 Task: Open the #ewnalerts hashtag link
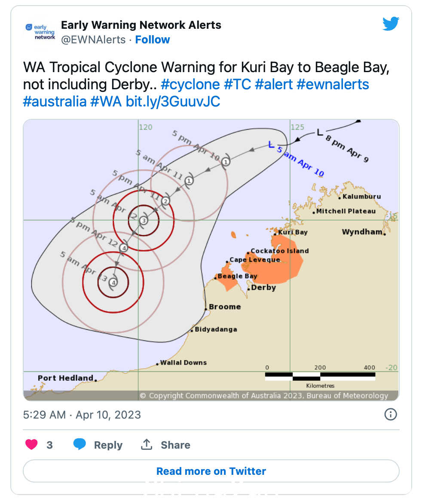pos(333,85)
